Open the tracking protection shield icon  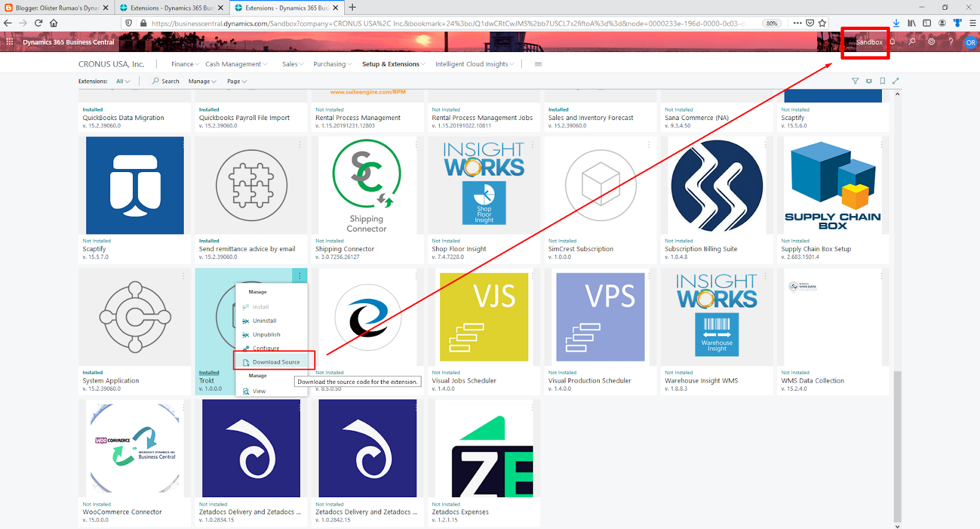(129, 23)
